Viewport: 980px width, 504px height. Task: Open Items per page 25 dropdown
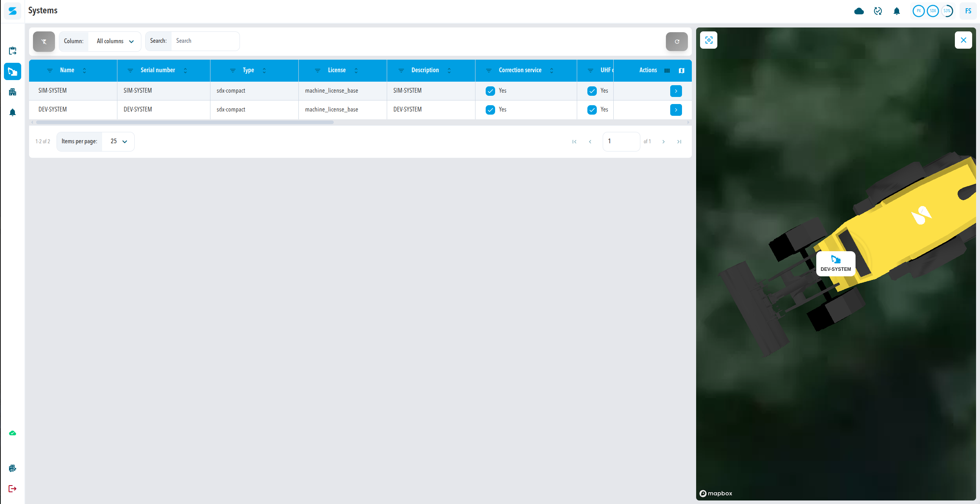pyautogui.click(x=118, y=141)
